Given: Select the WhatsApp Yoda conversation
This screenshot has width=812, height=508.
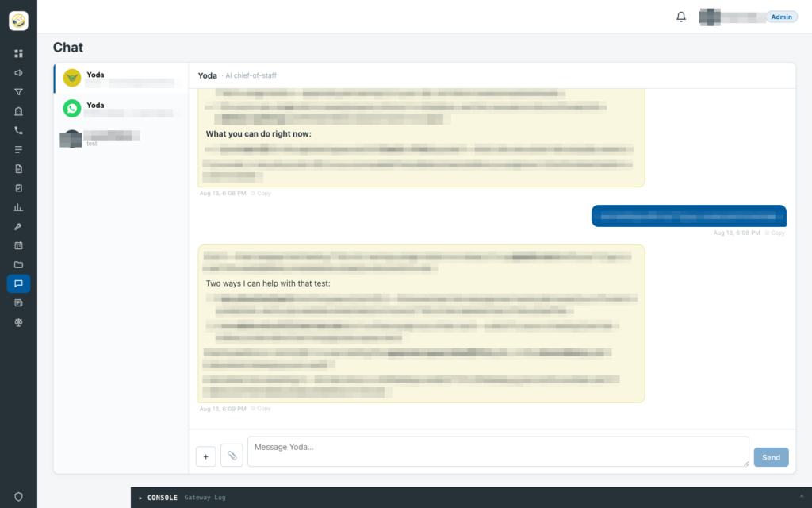Looking at the screenshot, I should click(121, 108).
